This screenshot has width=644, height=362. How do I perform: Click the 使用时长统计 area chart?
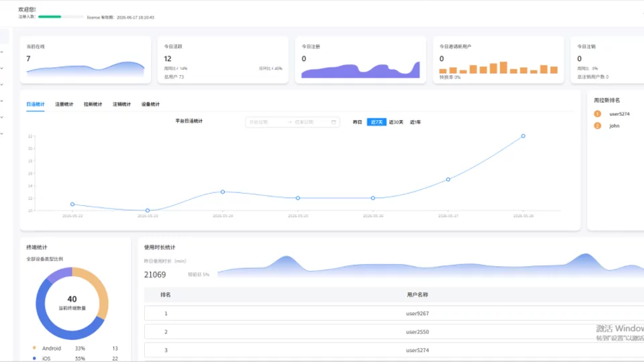click(431, 265)
